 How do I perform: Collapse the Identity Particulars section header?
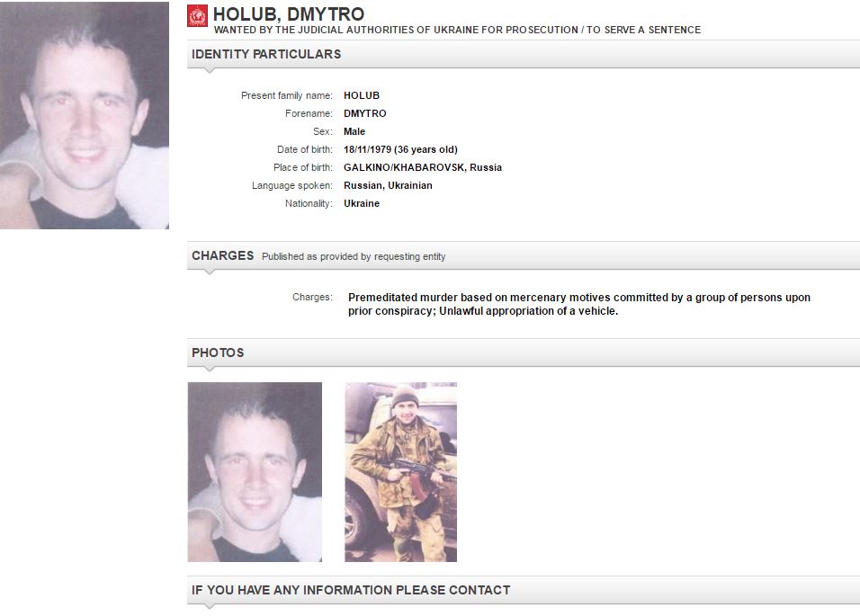[524, 54]
